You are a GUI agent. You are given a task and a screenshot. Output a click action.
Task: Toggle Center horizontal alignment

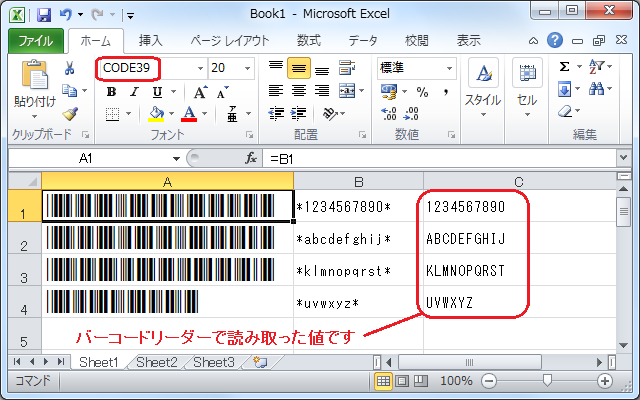coord(299,91)
